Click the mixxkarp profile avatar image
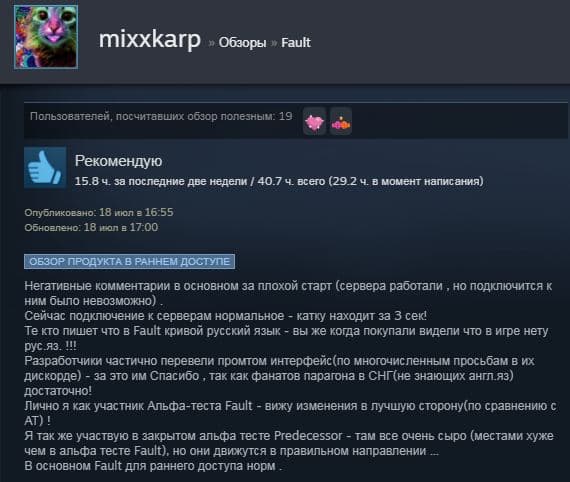Image resolution: width=570 pixels, height=482 pixels. tap(46, 37)
